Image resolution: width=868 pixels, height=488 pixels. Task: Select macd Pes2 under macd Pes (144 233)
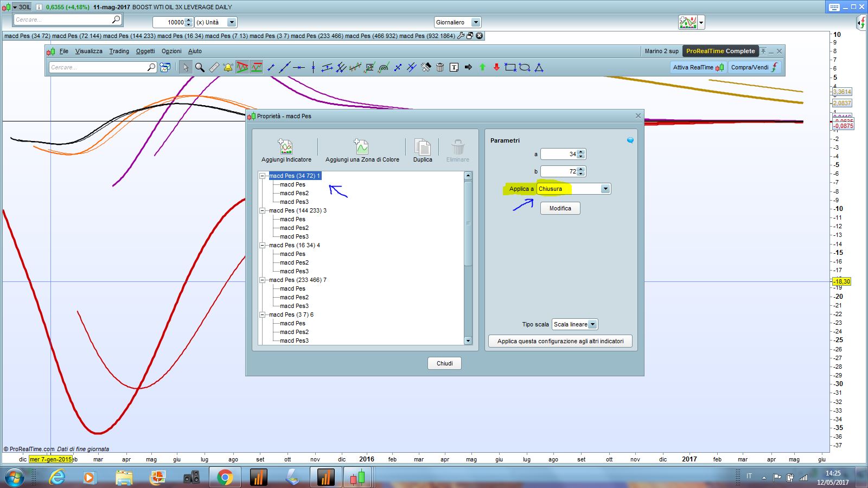click(x=294, y=228)
